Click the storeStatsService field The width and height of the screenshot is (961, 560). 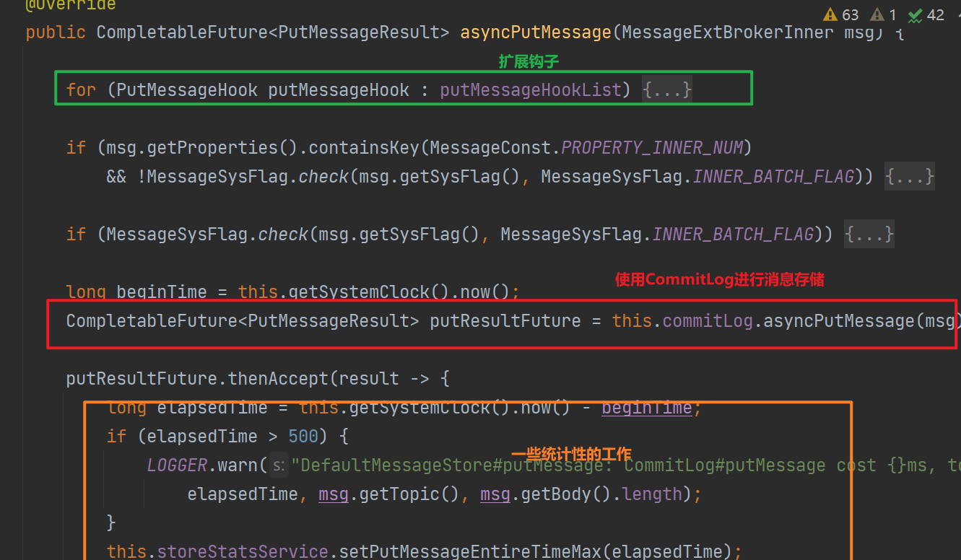point(243,551)
